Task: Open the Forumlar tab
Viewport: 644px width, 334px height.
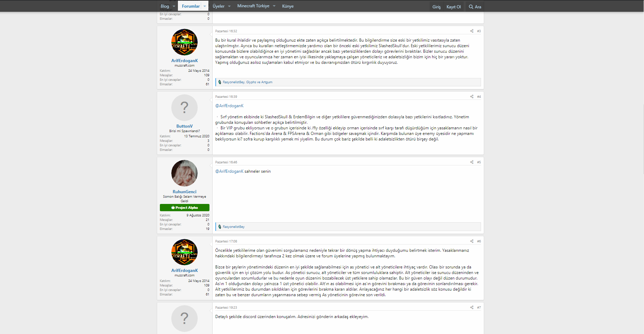Action: coord(191,6)
